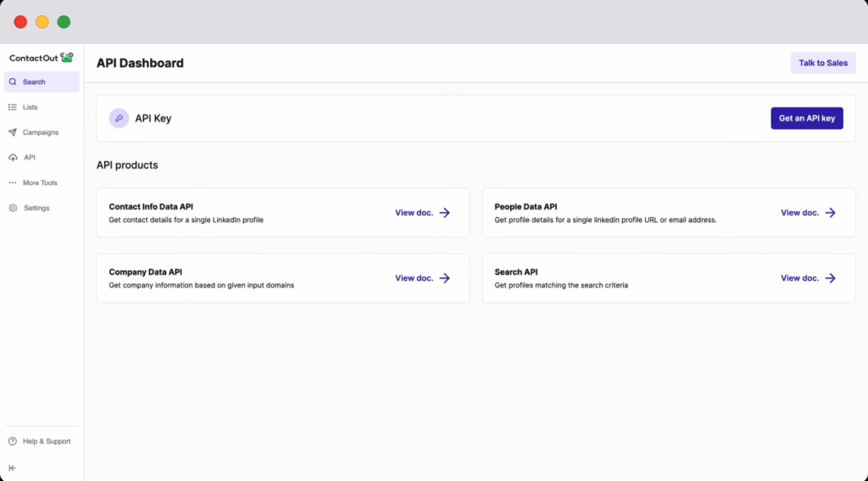The image size is (868, 481).
Task: Click the yellow minimize window button
Action: click(x=42, y=22)
